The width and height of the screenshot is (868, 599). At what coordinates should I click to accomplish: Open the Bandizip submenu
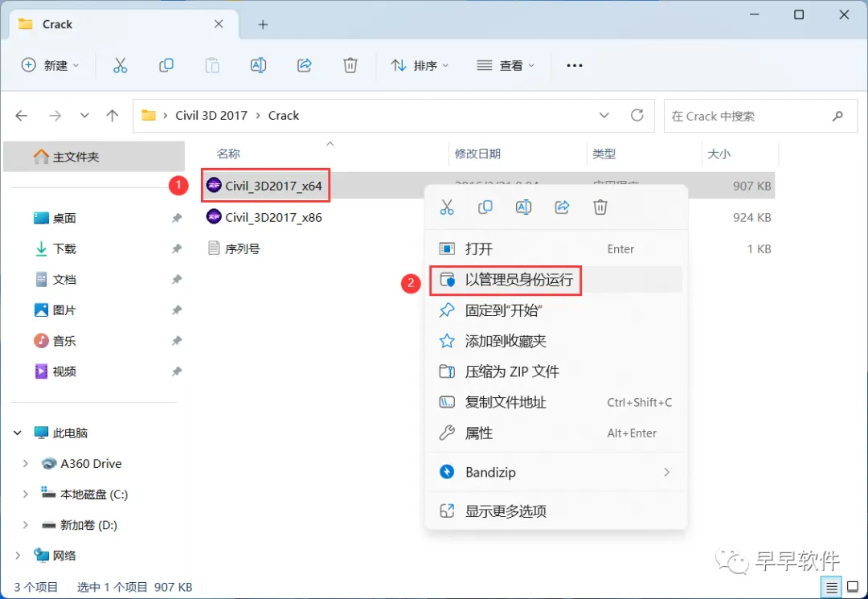pyautogui.click(x=556, y=472)
